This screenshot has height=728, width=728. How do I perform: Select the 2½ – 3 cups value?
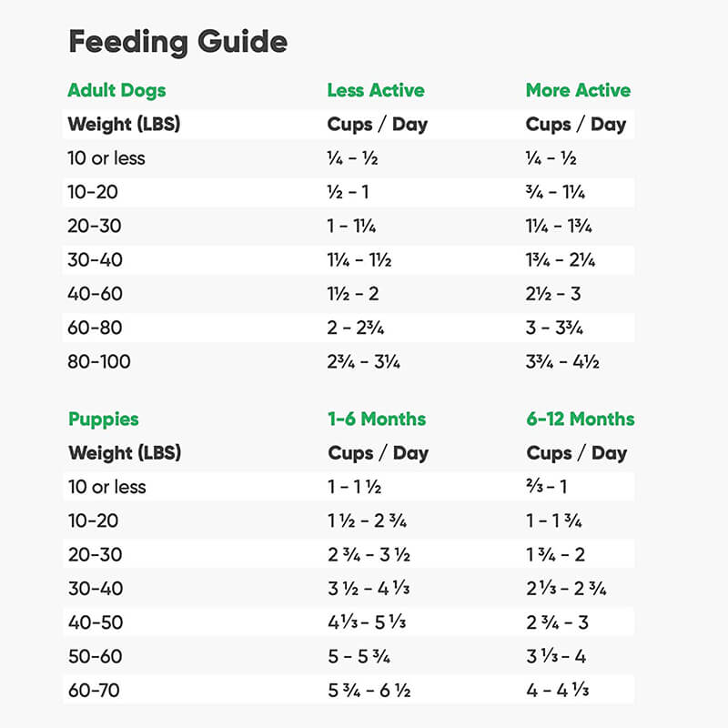coord(553,294)
